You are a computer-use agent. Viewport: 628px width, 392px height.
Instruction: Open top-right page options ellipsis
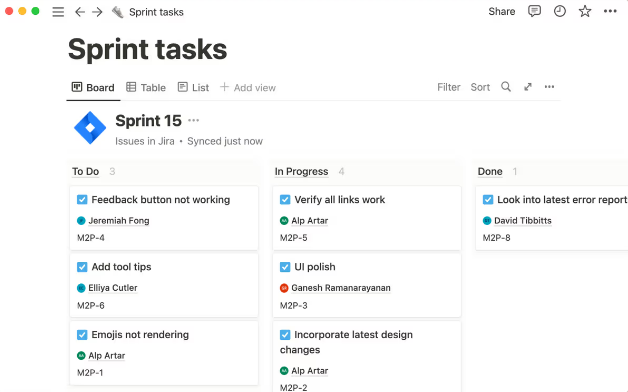click(610, 11)
